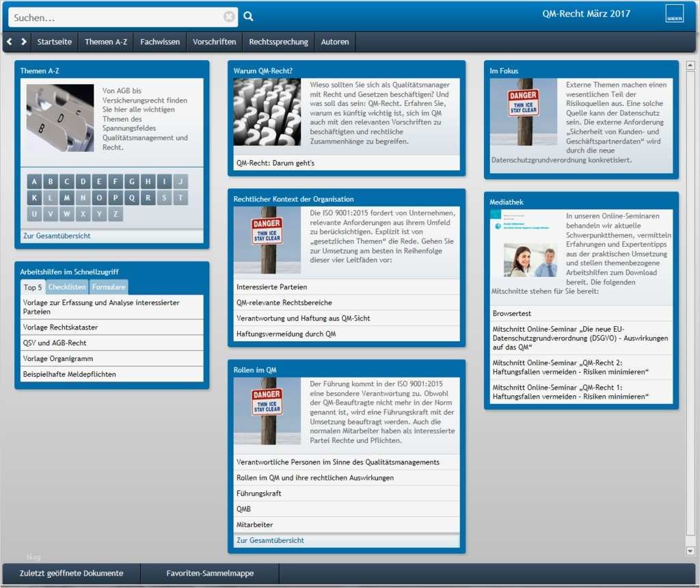Open DSGVO Online-Seminar Mitschnitt
Image resolution: width=700 pixels, height=588 pixels.
[x=581, y=338]
